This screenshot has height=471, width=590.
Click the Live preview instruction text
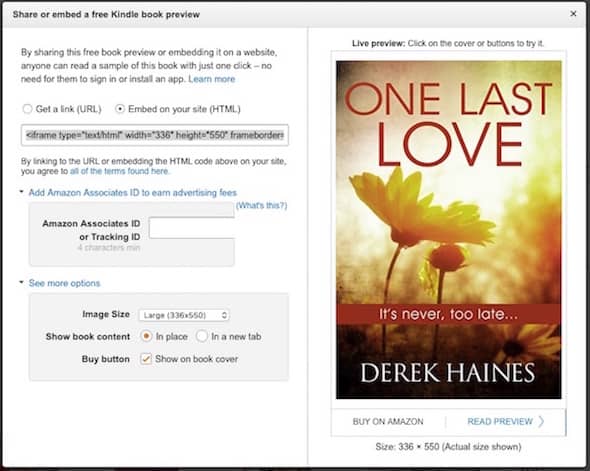pyautogui.click(x=448, y=43)
